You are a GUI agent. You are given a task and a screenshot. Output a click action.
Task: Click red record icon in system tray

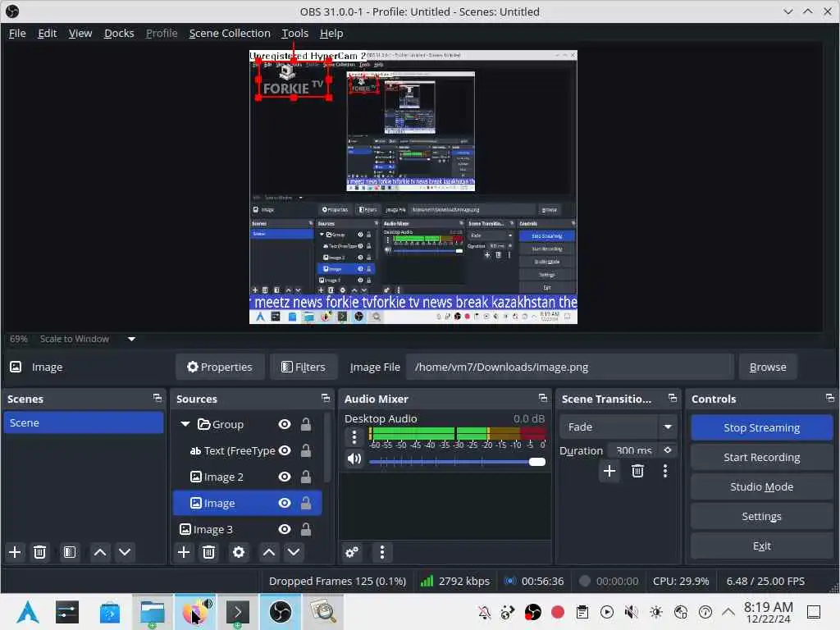pyautogui.click(x=558, y=612)
